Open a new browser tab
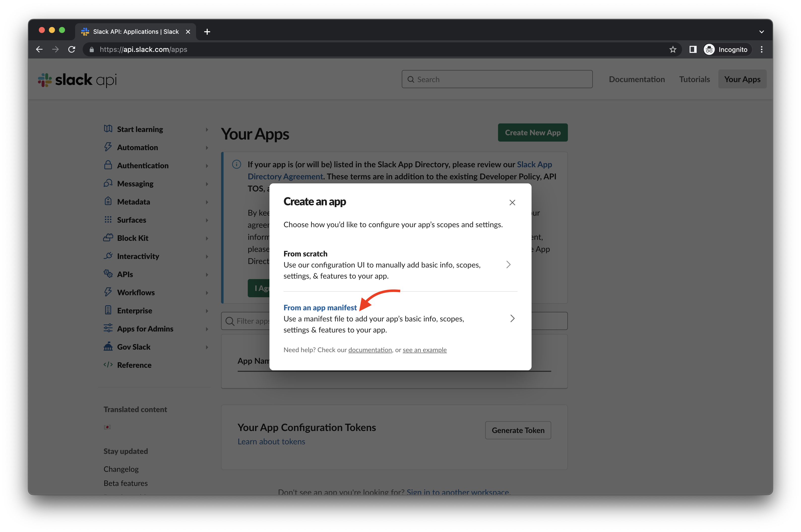 tap(207, 31)
